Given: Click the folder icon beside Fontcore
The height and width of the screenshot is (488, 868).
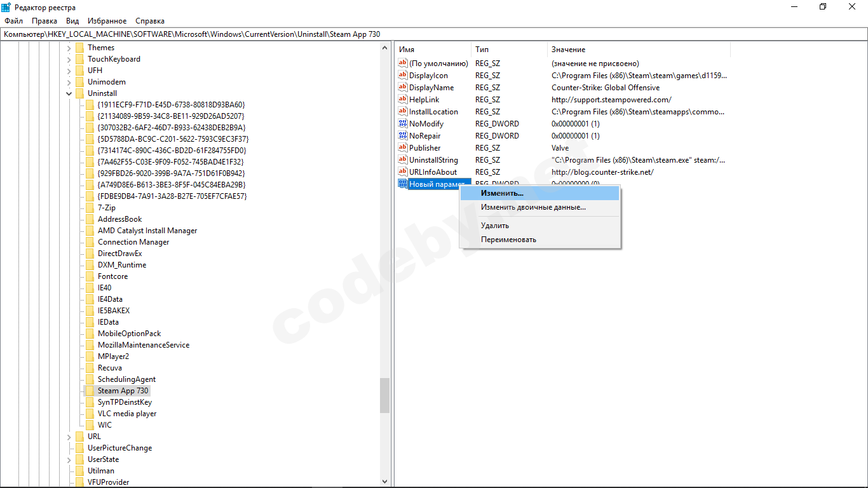Looking at the screenshot, I should [x=90, y=276].
